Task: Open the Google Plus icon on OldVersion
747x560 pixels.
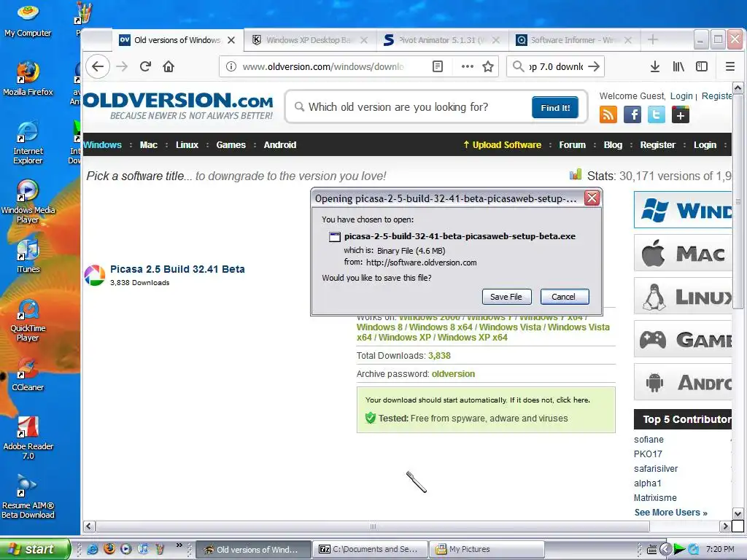Action: (x=681, y=114)
